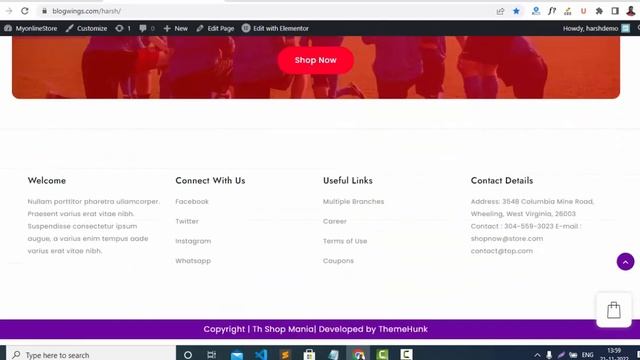Click the share page icon in address bar
640x360 pixels.
500,11
